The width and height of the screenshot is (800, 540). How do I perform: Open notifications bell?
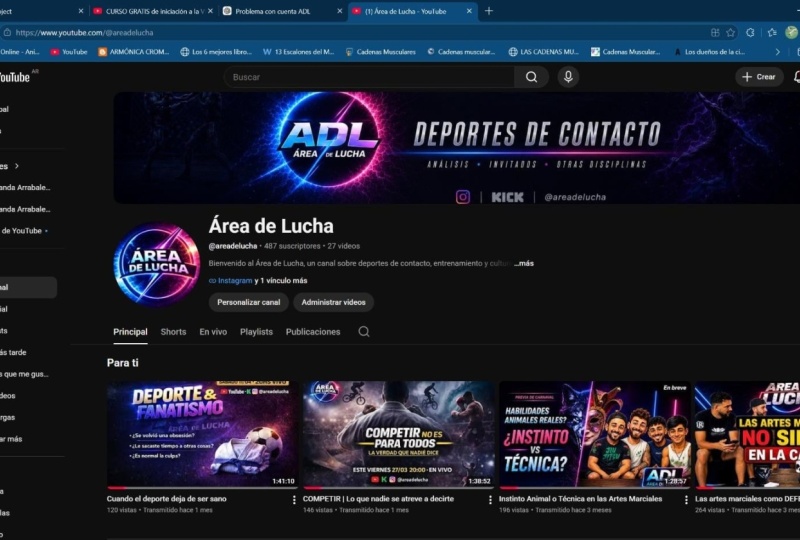796,77
